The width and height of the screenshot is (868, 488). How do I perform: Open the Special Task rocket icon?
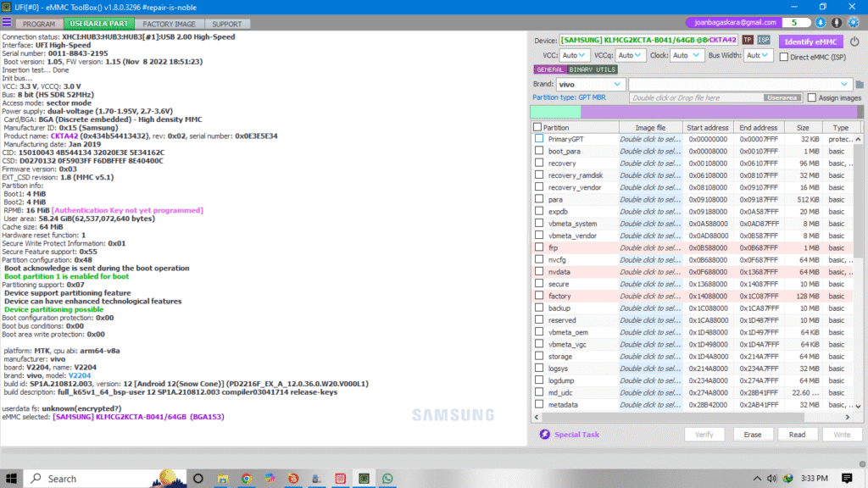coord(545,435)
